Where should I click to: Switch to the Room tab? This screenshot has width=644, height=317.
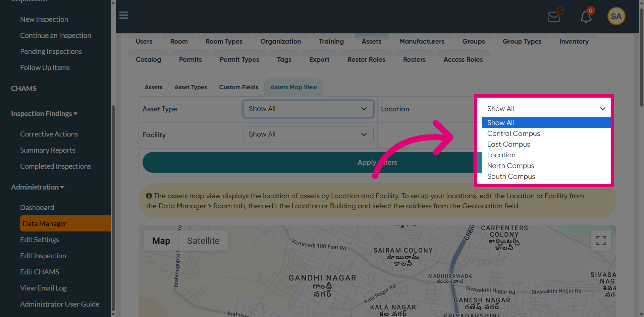[x=179, y=42]
